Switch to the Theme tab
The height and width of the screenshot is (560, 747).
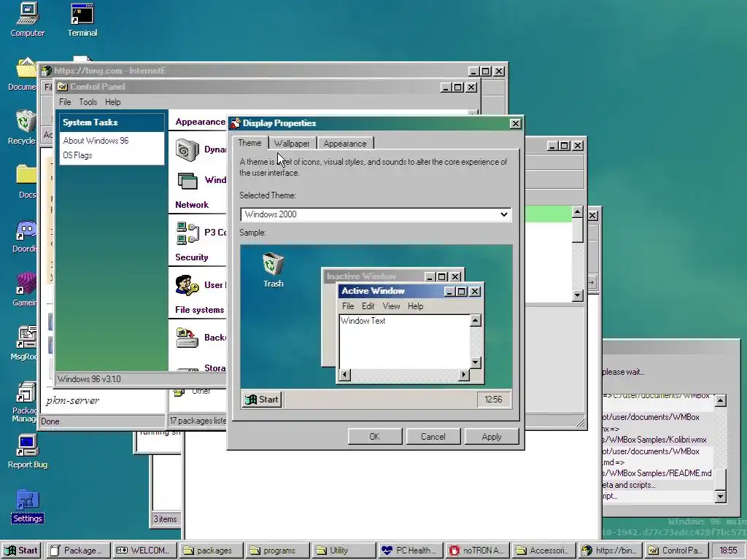(249, 143)
